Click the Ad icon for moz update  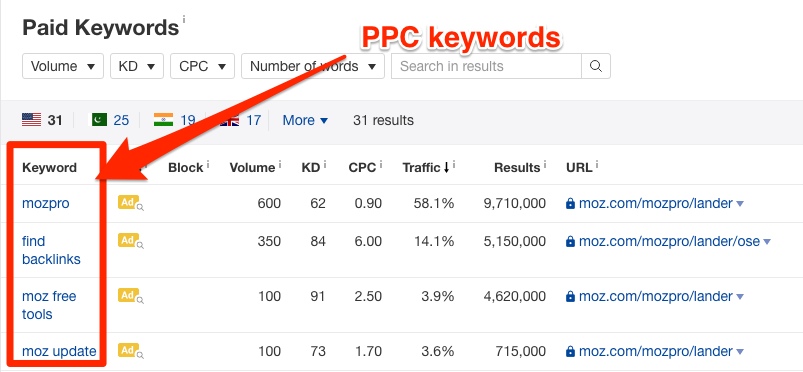[131, 351]
